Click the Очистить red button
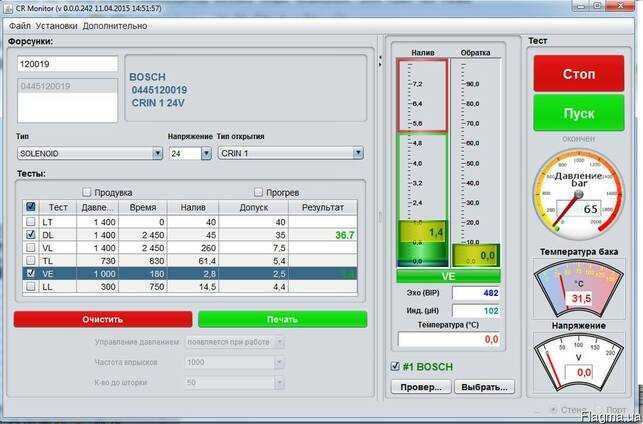Viewport: 643px width, 424px height. coord(103,319)
